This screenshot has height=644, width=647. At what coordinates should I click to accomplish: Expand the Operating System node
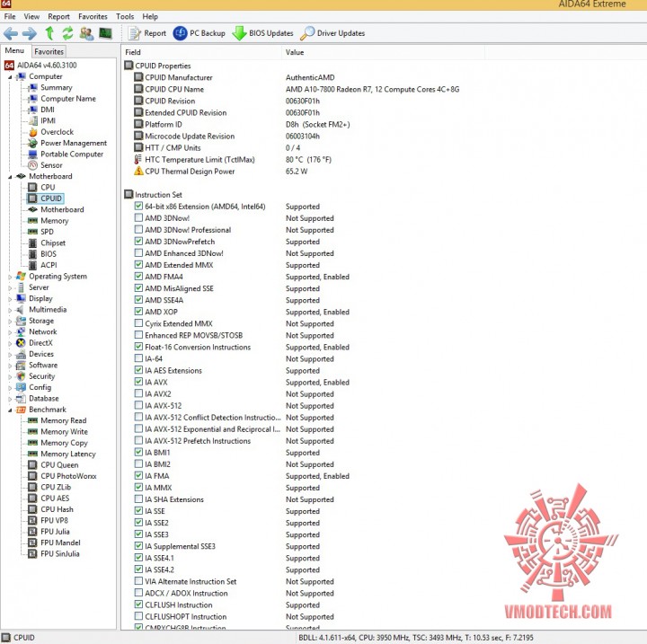click(10, 277)
